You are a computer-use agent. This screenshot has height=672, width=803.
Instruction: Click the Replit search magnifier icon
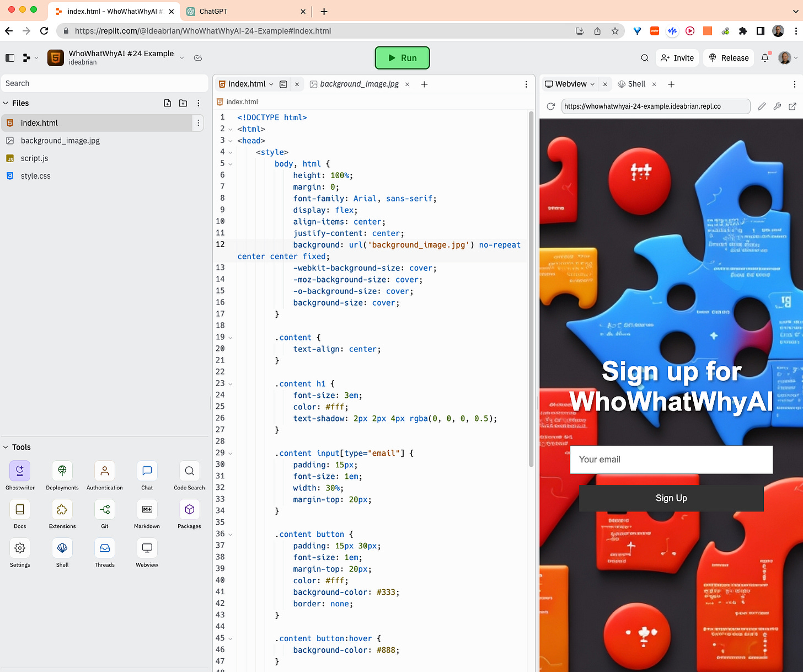(645, 58)
